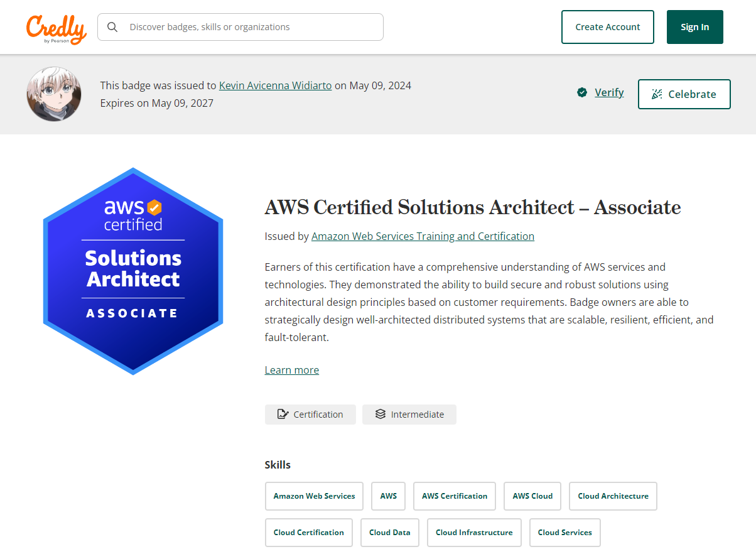Click the verified checkmark icon

tap(582, 93)
